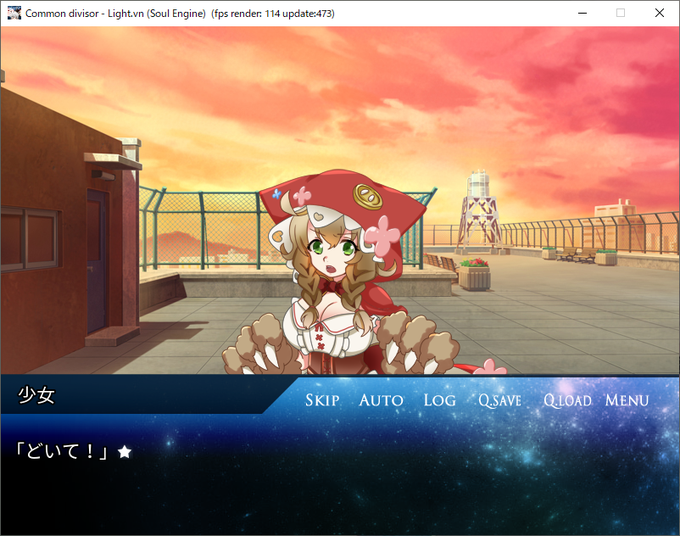This screenshot has width=680, height=536.
Task: Click the Skip button
Action: (x=322, y=400)
